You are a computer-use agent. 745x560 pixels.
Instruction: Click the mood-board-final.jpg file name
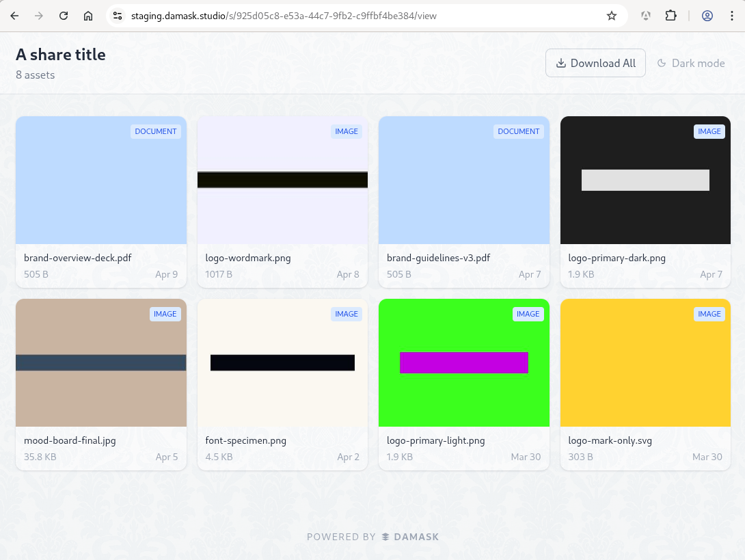pos(70,440)
